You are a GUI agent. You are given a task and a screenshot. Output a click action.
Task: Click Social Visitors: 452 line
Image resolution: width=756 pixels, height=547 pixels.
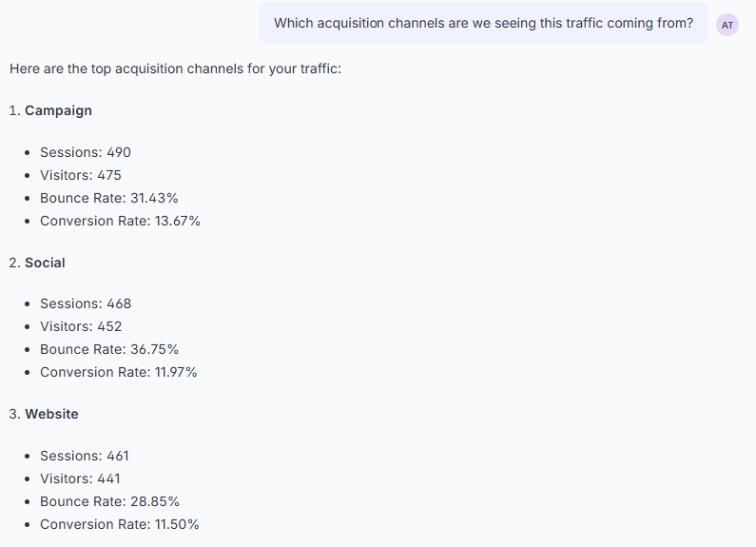coord(81,326)
